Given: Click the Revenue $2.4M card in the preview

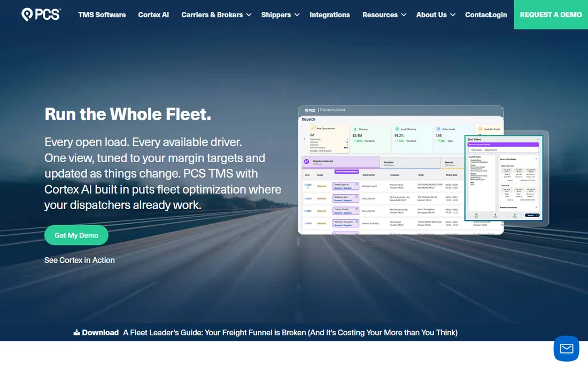Looking at the screenshot, I should click(x=370, y=139).
